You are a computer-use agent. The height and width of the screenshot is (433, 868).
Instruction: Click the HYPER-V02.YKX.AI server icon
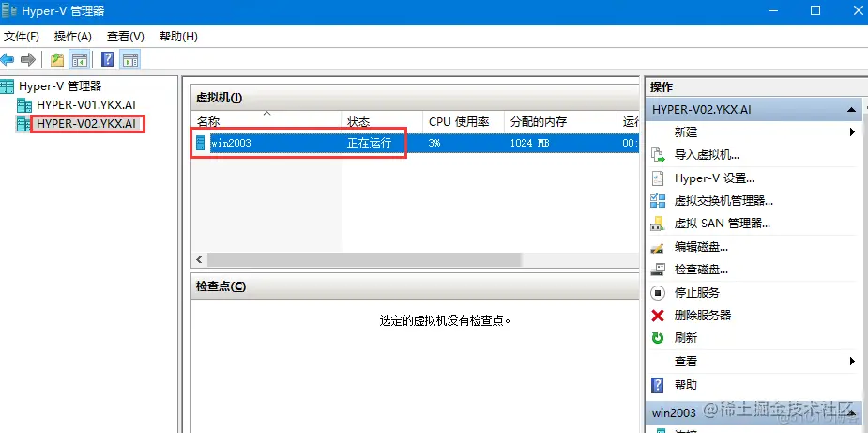(23, 123)
